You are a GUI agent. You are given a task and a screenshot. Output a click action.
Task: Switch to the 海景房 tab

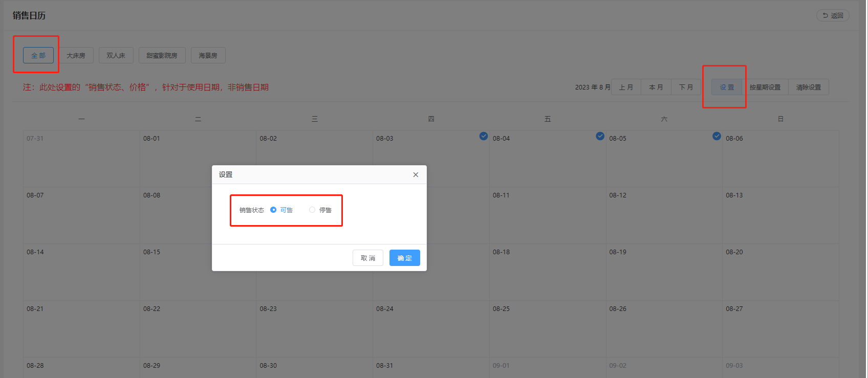click(208, 55)
